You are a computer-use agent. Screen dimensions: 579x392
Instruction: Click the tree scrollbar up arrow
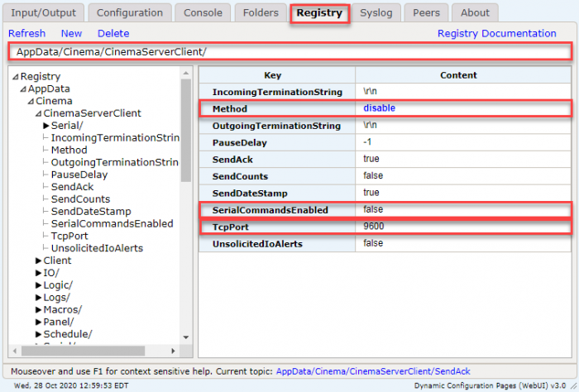[x=186, y=73]
